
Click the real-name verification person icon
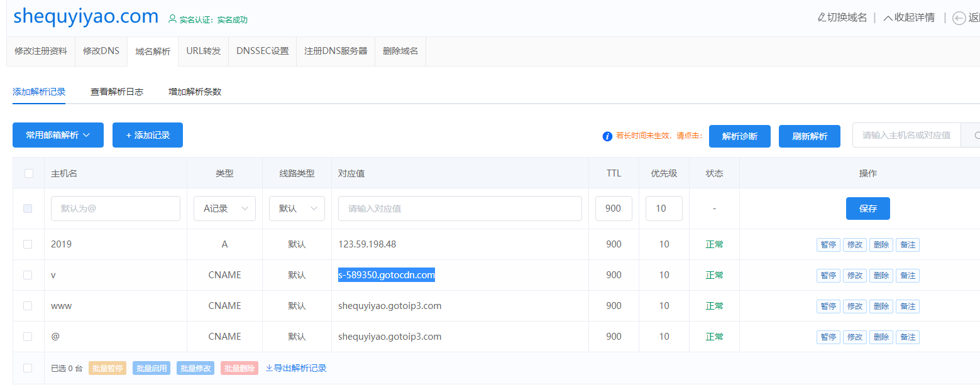click(172, 19)
